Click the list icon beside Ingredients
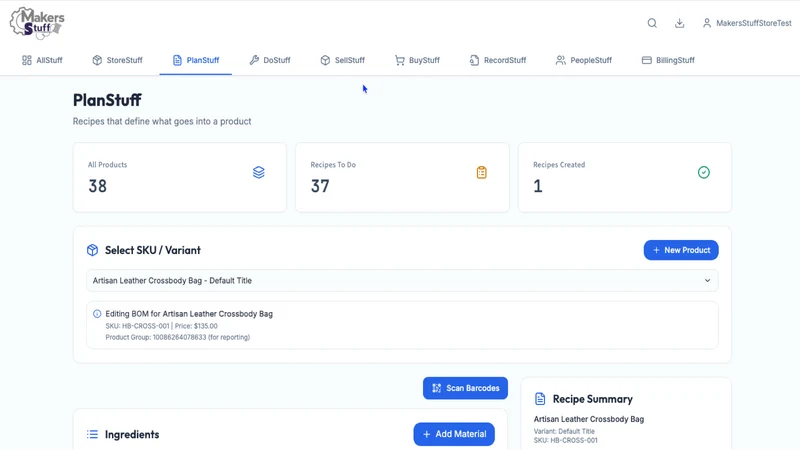This screenshot has width=800, height=450. point(92,434)
